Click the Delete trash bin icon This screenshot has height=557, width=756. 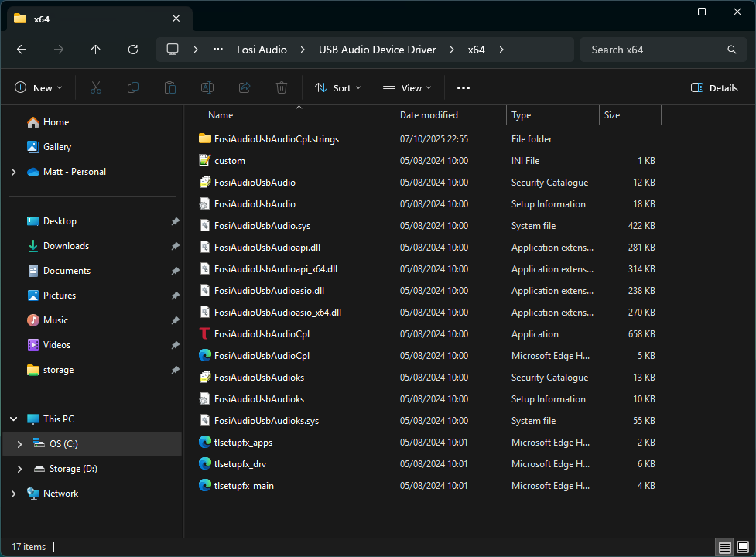tap(282, 88)
